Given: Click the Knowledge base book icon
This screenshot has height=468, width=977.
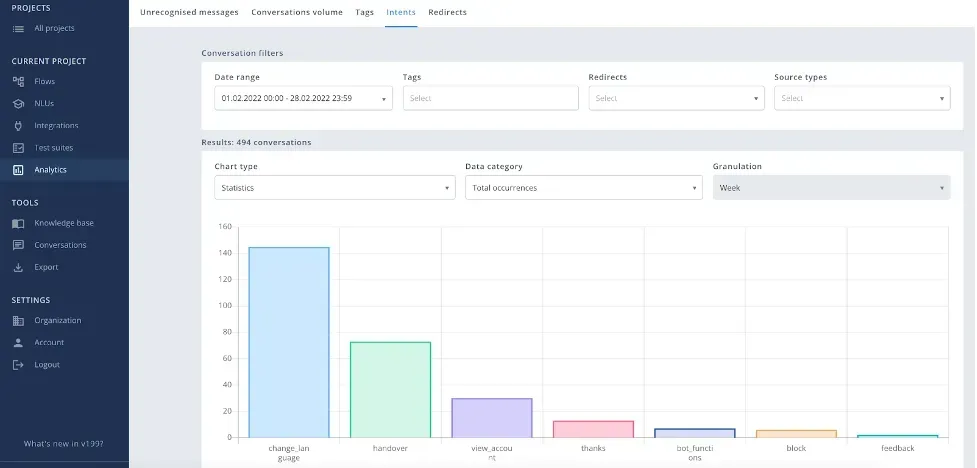Looking at the screenshot, I should [x=18, y=224].
